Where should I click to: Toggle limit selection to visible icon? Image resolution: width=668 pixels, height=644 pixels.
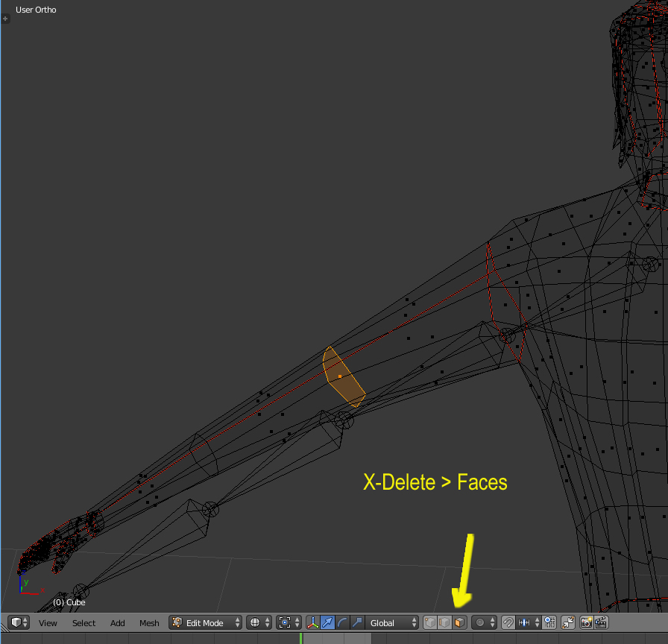(x=568, y=622)
